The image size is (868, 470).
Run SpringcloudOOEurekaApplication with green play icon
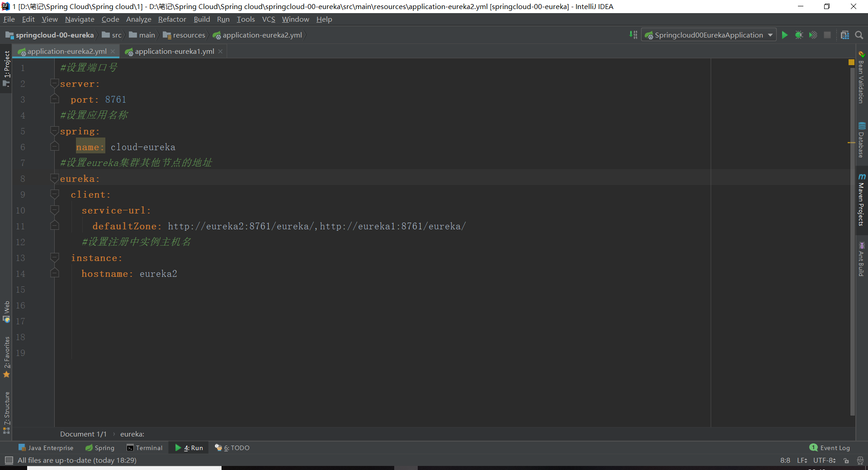pos(785,35)
